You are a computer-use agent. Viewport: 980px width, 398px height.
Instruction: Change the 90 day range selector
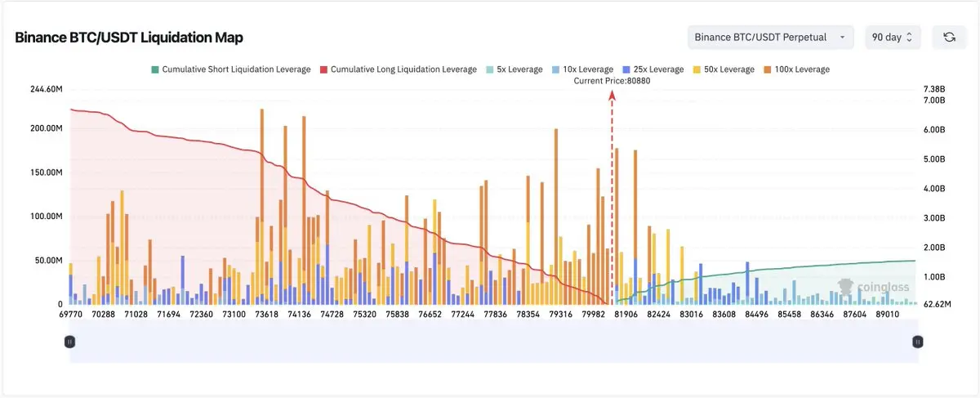coord(892,37)
